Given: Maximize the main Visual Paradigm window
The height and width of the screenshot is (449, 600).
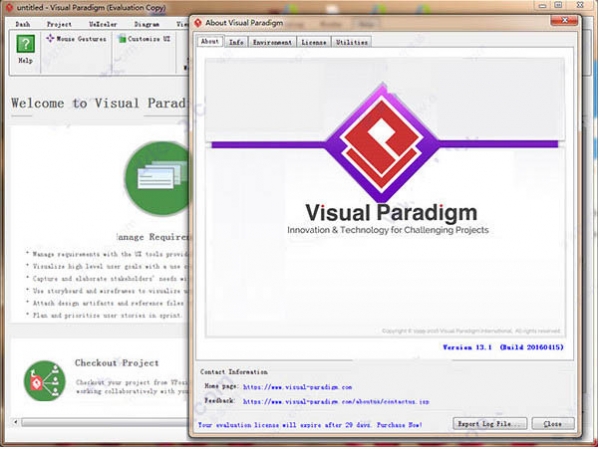Looking at the screenshot, I should 558,5.
